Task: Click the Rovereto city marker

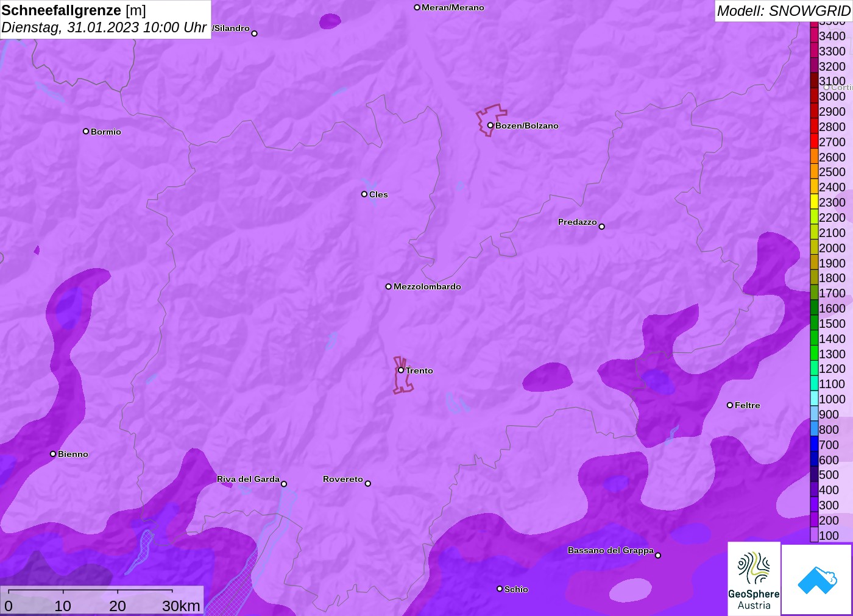Action: point(367,484)
